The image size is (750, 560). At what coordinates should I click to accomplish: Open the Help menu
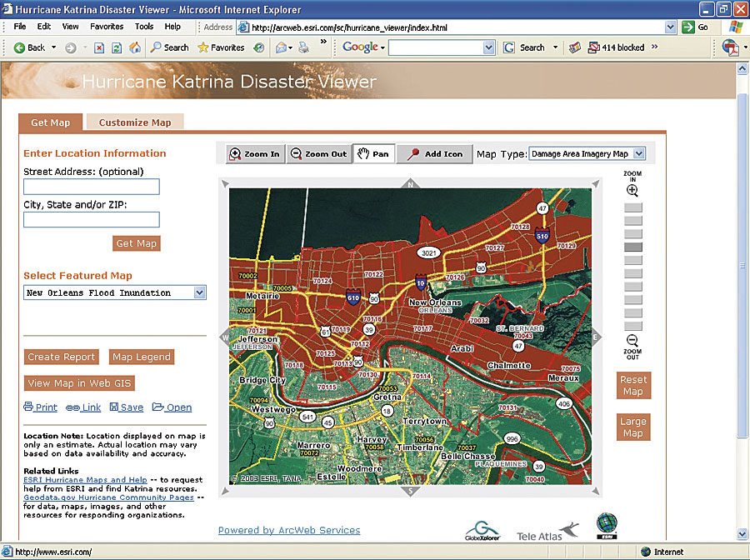click(172, 27)
